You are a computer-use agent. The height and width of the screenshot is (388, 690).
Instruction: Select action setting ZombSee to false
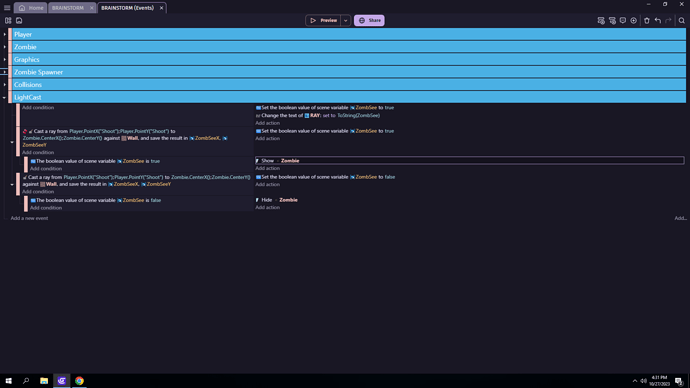(x=325, y=177)
